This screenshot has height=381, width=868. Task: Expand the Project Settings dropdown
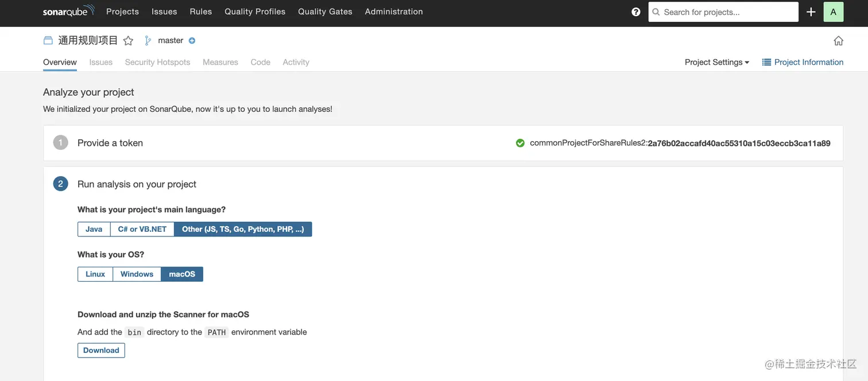pos(716,62)
